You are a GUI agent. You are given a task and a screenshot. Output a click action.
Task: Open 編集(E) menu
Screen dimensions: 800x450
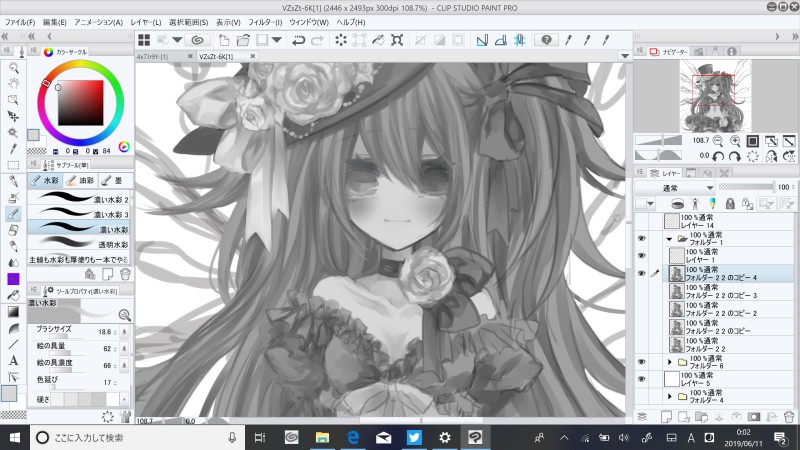coord(54,22)
